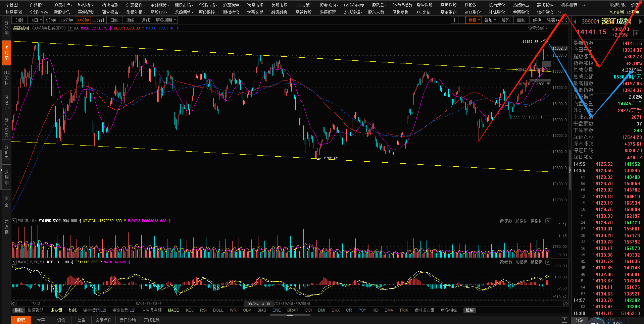Click the 08/26,14:30 timeline marker
644x324 pixels.
pos(259,304)
